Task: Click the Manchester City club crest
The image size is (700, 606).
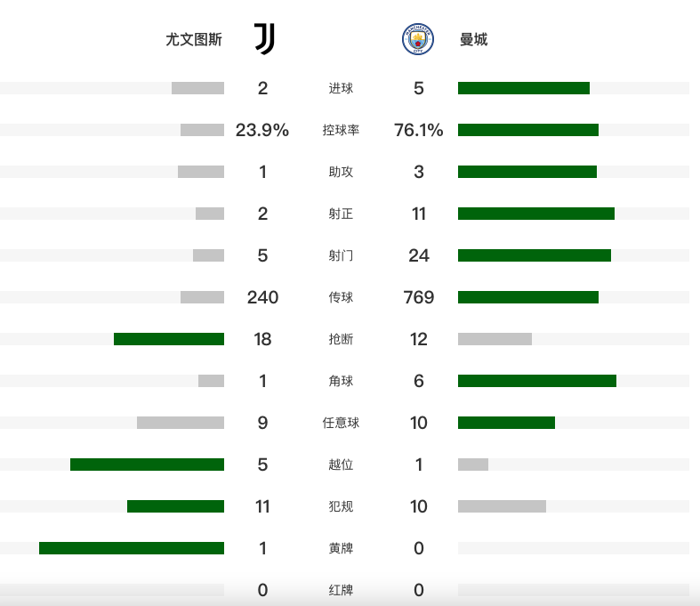Action: (418, 39)
